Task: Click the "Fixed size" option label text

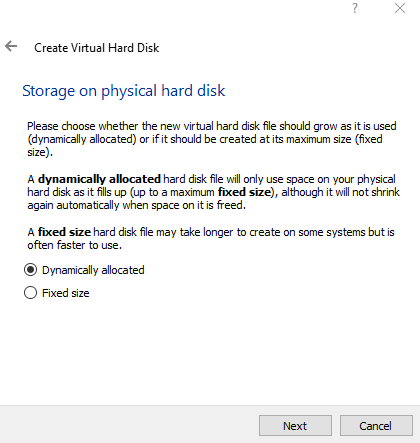Action: [66, 293]
